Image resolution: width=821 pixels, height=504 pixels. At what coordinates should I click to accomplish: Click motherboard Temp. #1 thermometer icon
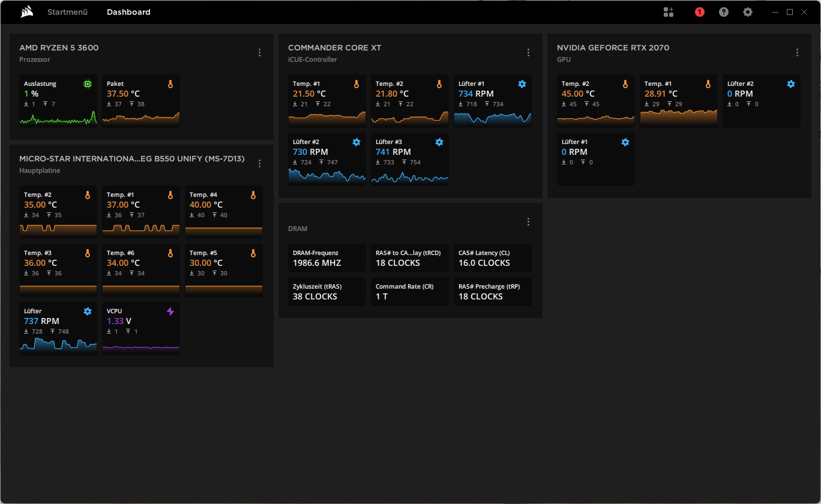(x=170, y=195)
